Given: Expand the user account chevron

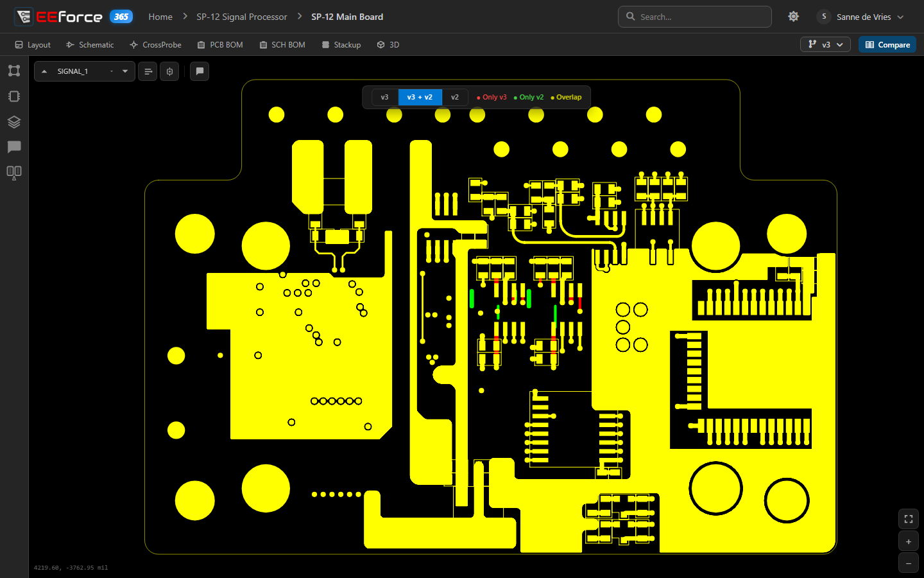Looking at the screenshot, I should click(900, 17).
